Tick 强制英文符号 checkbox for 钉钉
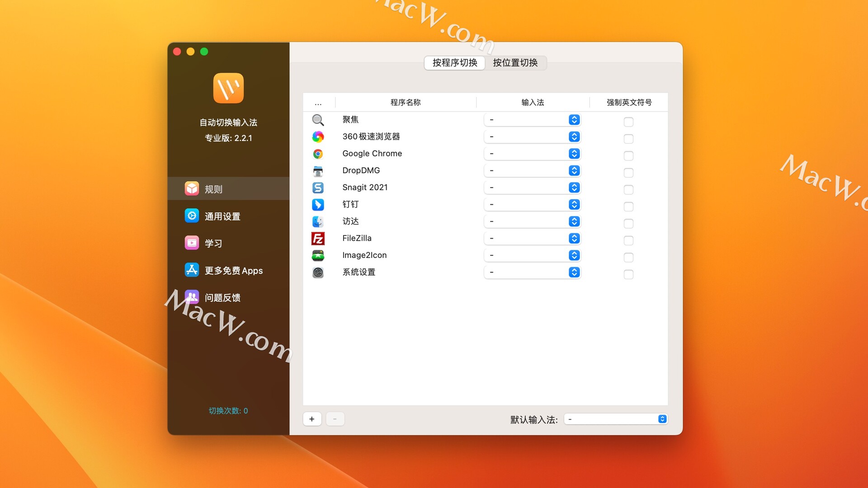This screenshot has height=488, width=868. pyautogui.click(x=628, y=206)
